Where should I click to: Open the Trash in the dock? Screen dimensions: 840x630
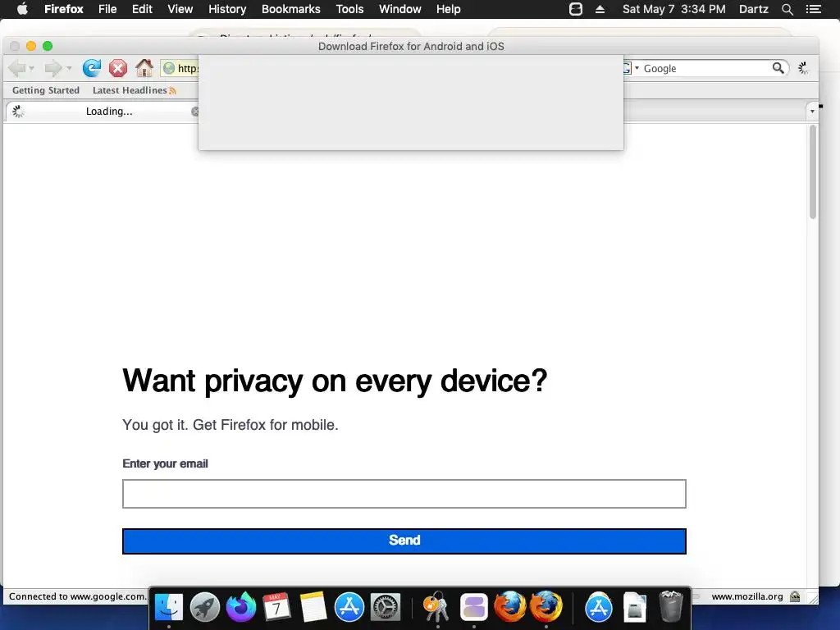pos(671,607)
